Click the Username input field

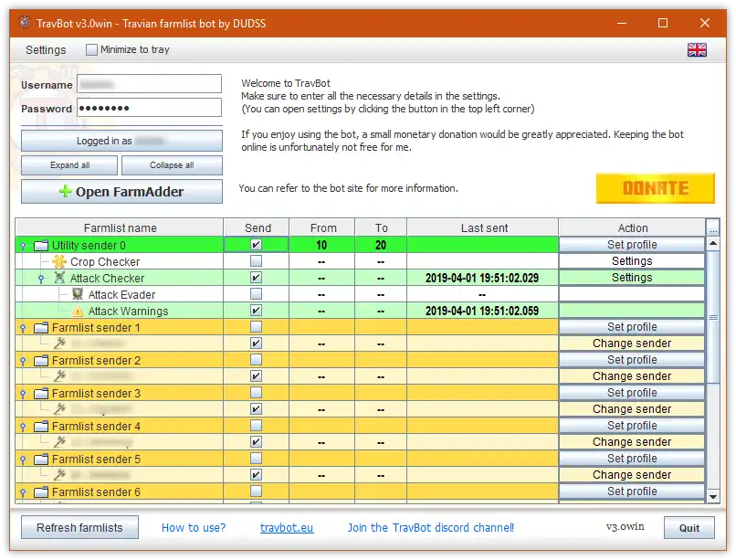pos(149,84)
